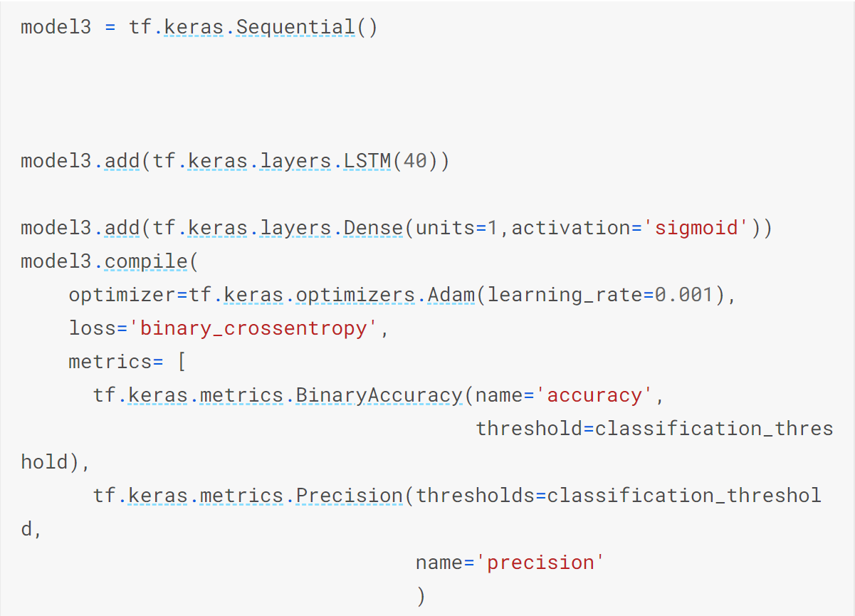
Task: Click the compile method name
Action: [146, 261]
